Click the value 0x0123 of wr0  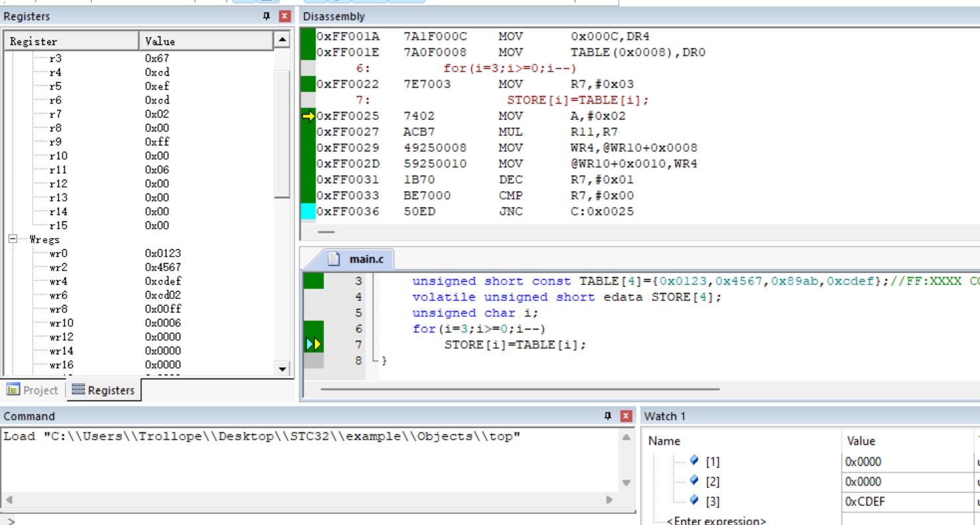point(163,253)
